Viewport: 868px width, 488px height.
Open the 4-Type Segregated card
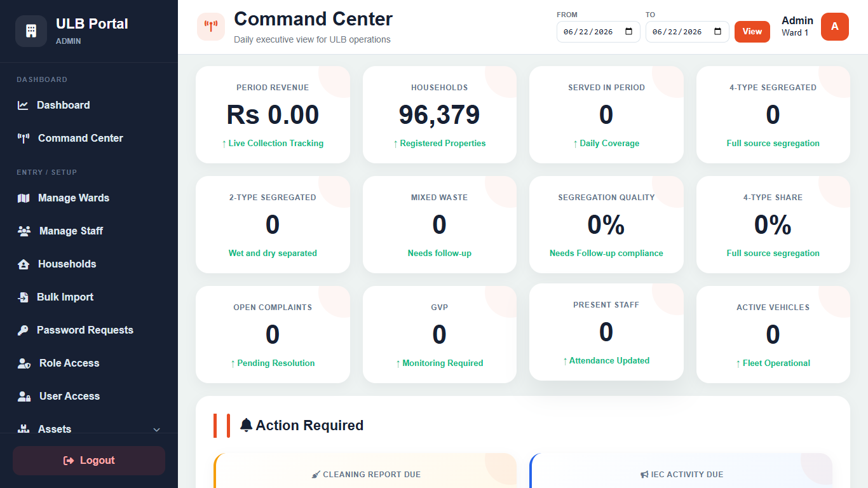(773, 114)
